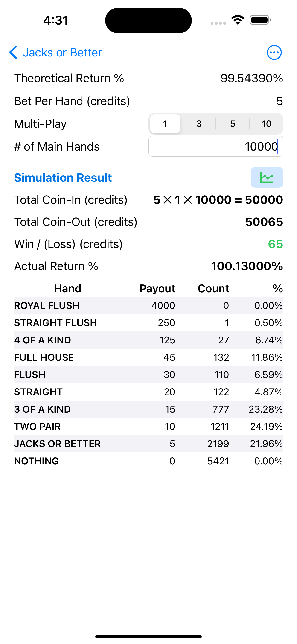Tap the Simulation Result heading

click(x=63, y=178)
